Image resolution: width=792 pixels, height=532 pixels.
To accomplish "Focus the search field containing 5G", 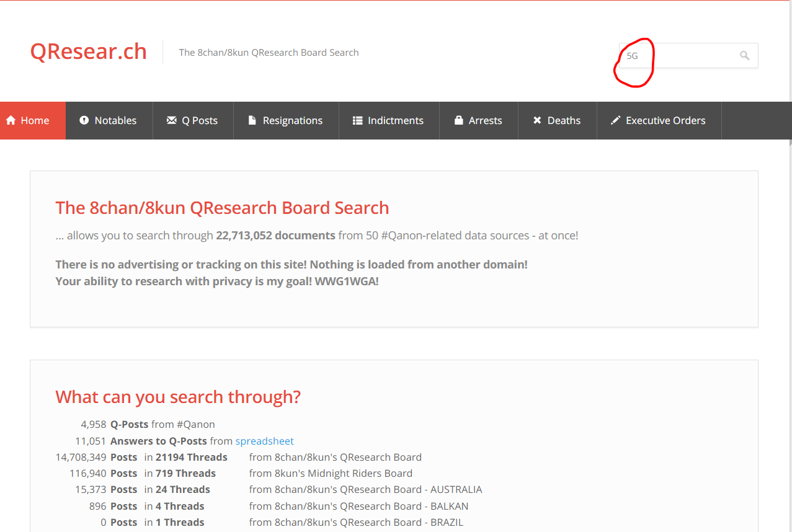I will point(688,56).
